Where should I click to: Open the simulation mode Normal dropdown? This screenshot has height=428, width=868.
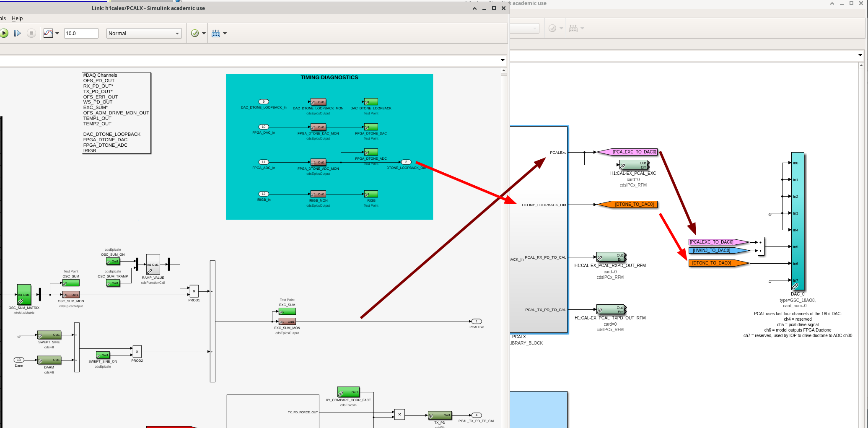144,33
